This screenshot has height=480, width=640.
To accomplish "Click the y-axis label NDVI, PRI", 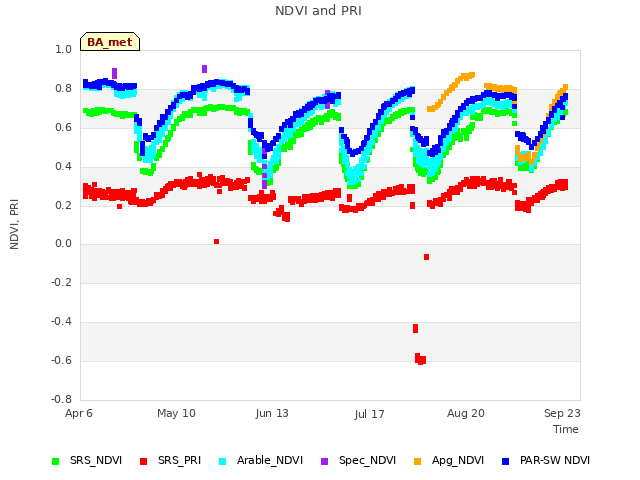I will coord(14,224).
